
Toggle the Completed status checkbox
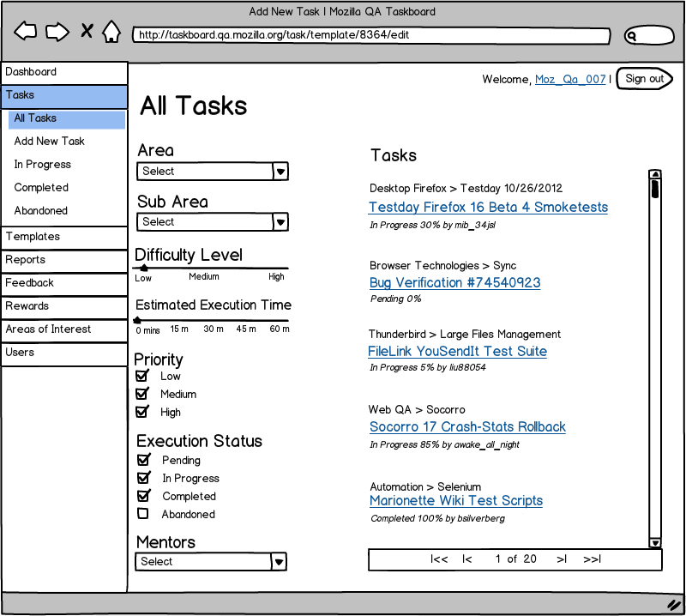point(144,495)
